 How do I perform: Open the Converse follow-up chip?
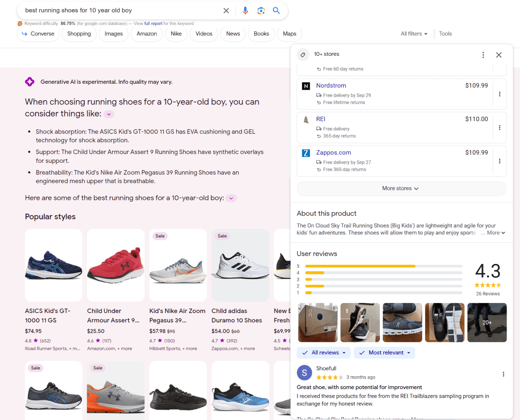pyautogui.click(x=38, y=34)
